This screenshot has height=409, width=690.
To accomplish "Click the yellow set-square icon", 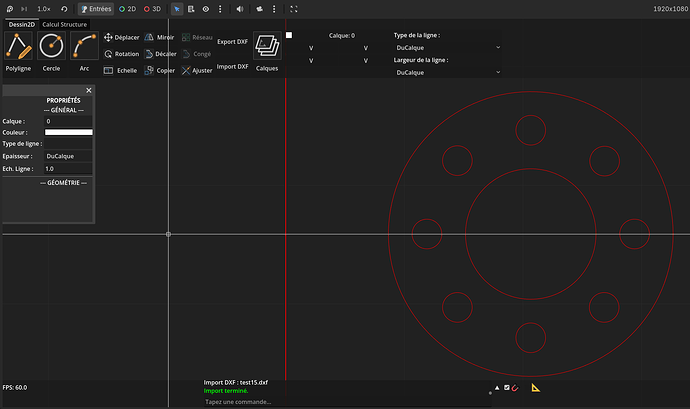I will click(536, 387).
